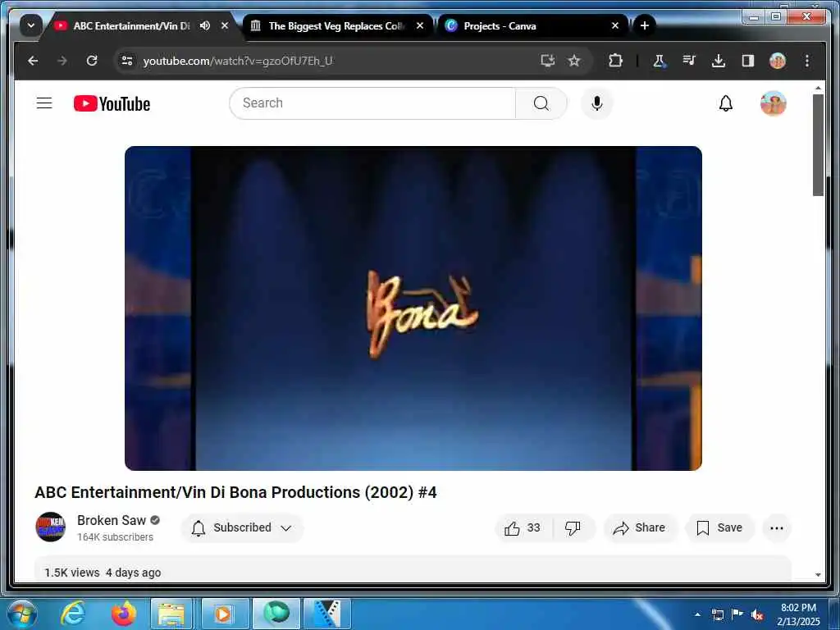Show browser downloads

pyautogui.click(x=719, y=61)
